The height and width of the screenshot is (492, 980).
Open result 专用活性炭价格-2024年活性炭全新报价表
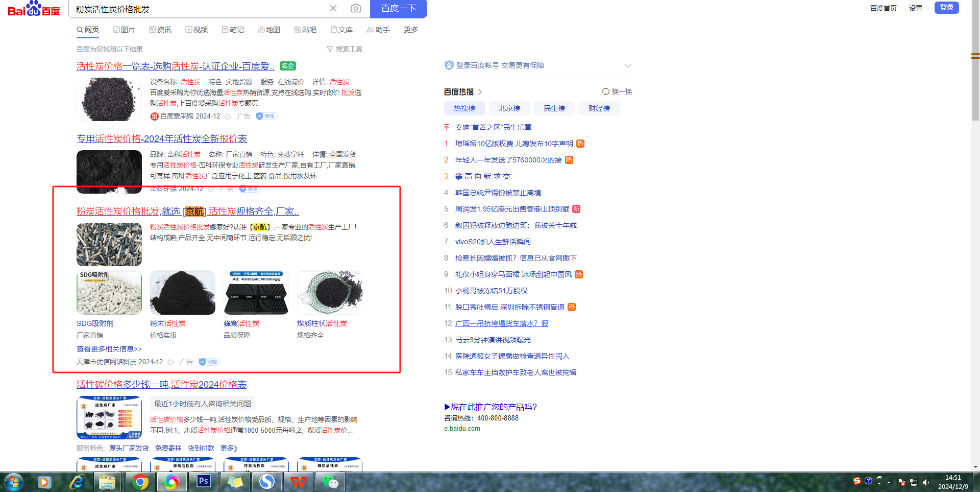click(x=162, y=138)
